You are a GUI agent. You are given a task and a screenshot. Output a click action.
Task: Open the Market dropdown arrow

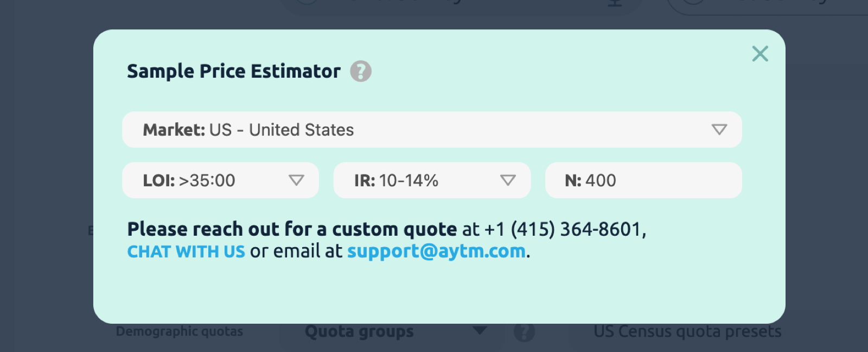[719, 130]
